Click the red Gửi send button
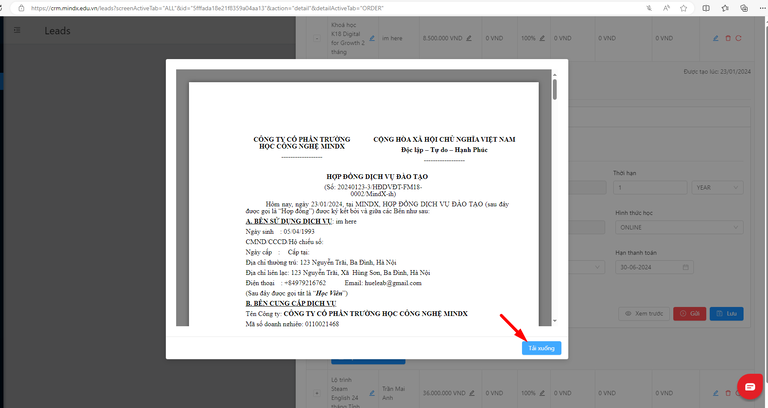 689,313
